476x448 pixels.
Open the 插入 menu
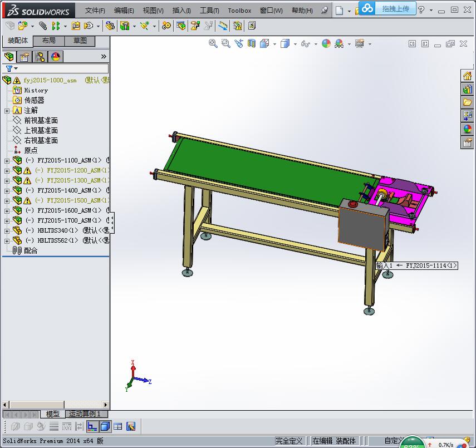tap(184, 10)
